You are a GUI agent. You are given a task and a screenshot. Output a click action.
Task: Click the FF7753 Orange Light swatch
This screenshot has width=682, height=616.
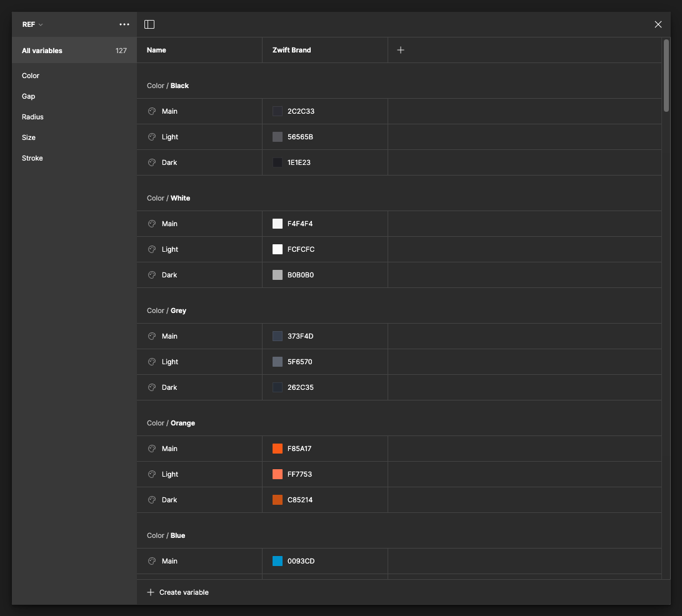click(x=278, y=474)
